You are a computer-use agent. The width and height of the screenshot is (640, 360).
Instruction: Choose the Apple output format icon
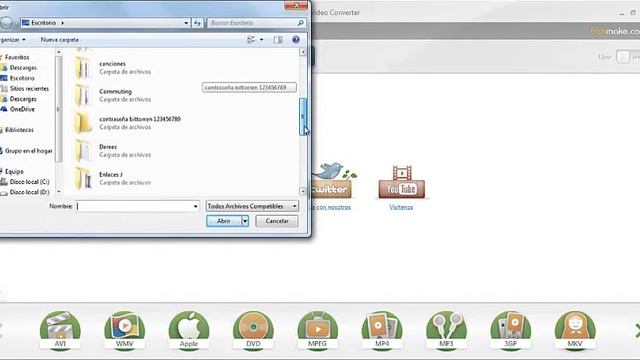coord(189,330)
